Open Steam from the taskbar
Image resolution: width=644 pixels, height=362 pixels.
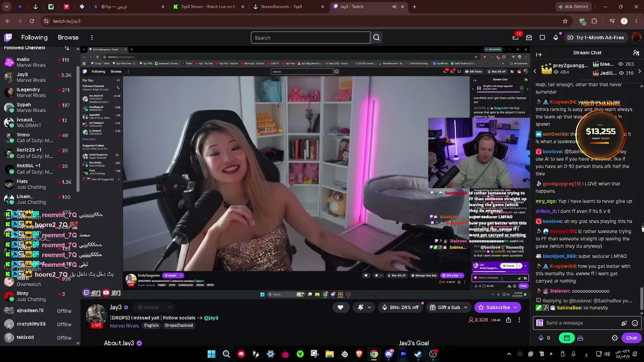(418, 354)
